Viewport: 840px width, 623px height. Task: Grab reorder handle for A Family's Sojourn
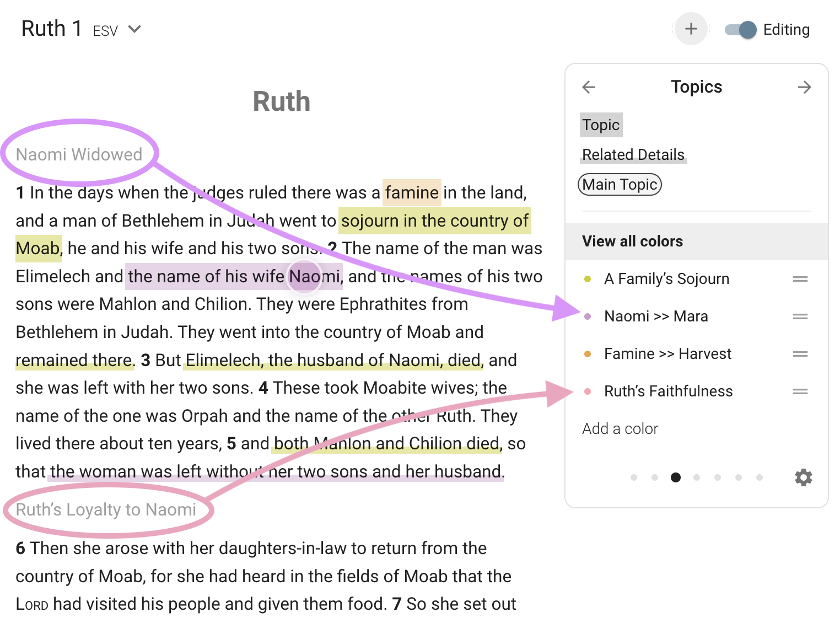(x=800, y=279)
